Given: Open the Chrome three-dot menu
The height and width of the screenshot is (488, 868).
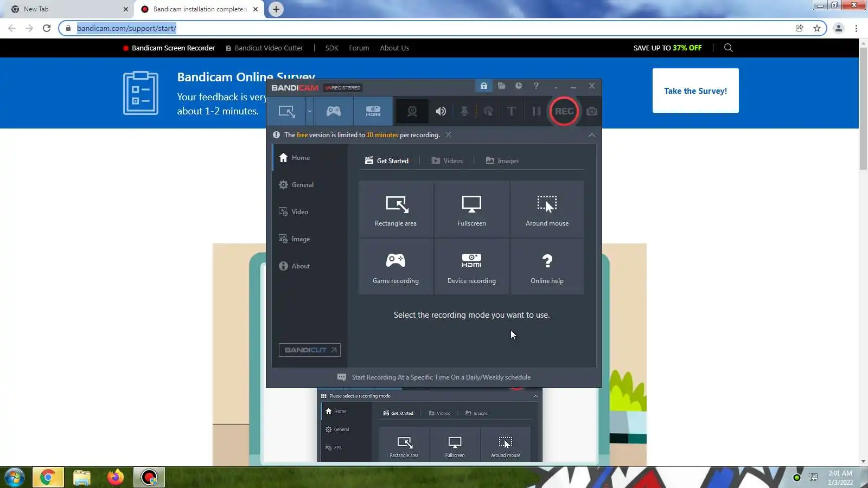Looking at the screenshot, I should coord(857,28).
